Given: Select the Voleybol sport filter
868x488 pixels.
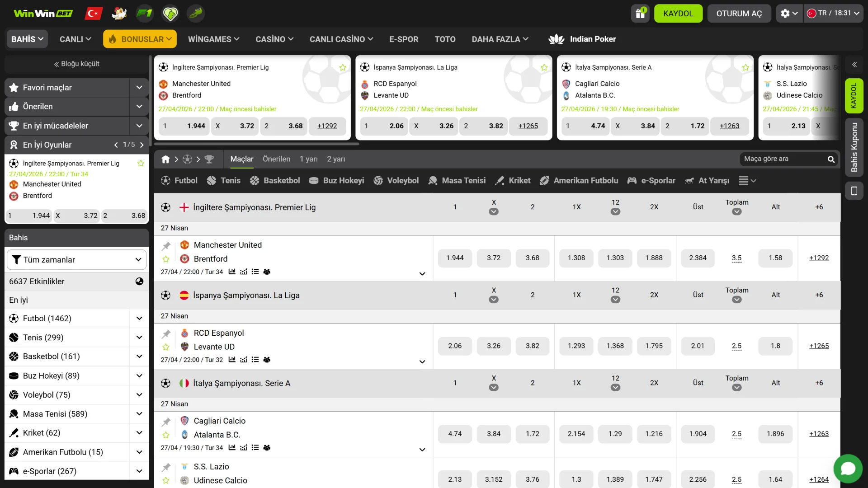Looking at the screenshot, I should [x=396, y=181].
